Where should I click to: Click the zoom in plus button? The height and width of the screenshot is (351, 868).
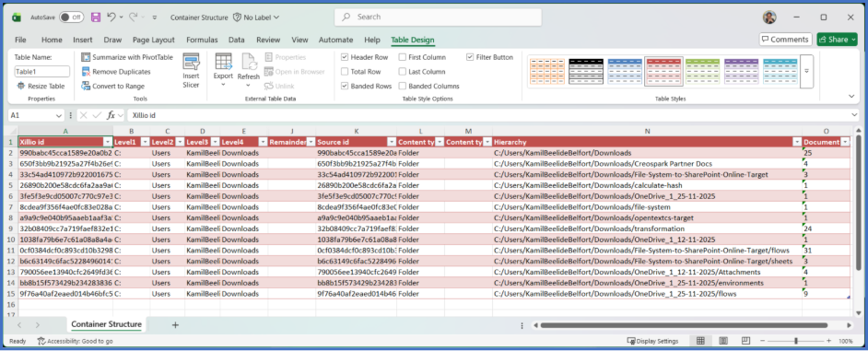click(828, 341)
